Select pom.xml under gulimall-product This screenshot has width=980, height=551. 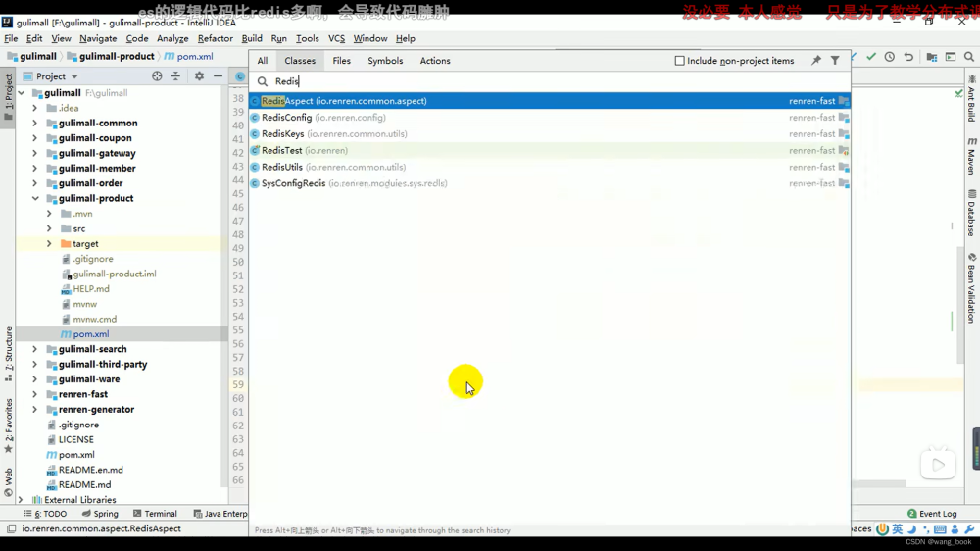point(90,334)
